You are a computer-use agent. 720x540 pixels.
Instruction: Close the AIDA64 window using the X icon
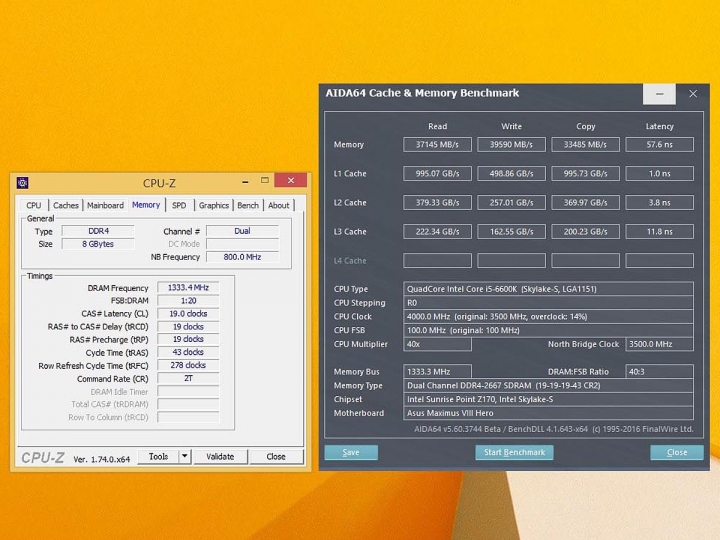click(693, 94)
